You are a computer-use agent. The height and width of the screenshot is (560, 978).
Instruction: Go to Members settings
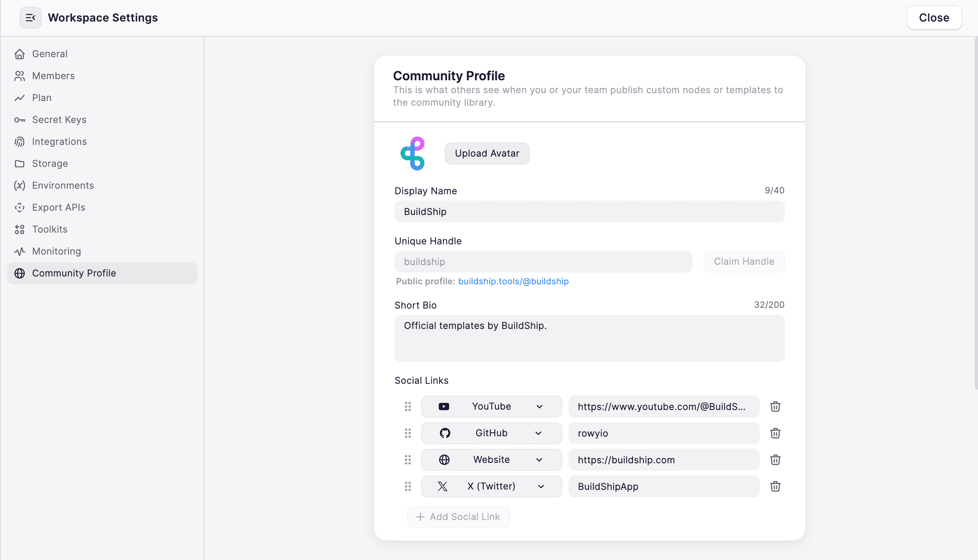[102, 76]
